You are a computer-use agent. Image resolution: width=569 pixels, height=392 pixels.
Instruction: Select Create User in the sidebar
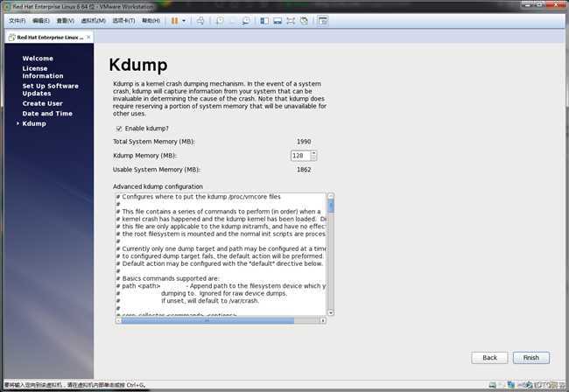43,103
